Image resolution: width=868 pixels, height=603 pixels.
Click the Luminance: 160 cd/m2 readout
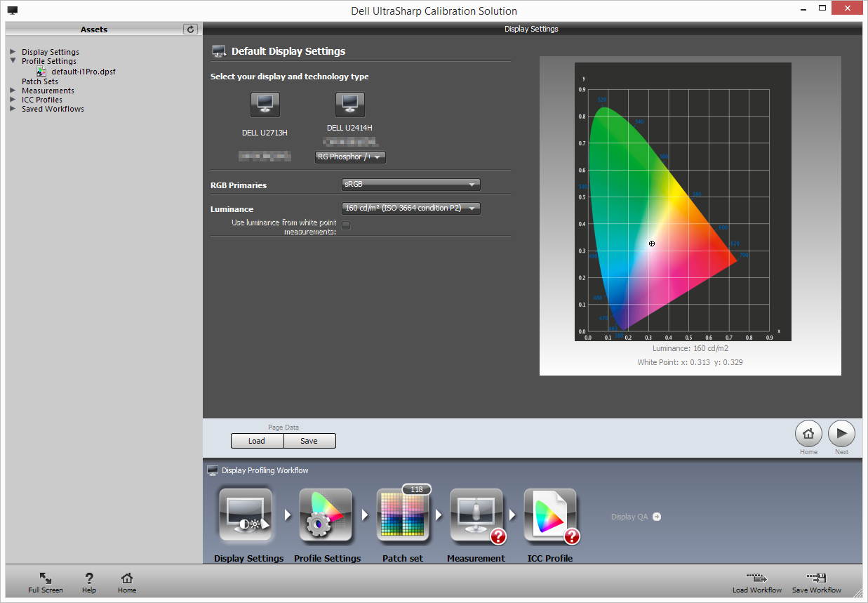pos(690,348)
